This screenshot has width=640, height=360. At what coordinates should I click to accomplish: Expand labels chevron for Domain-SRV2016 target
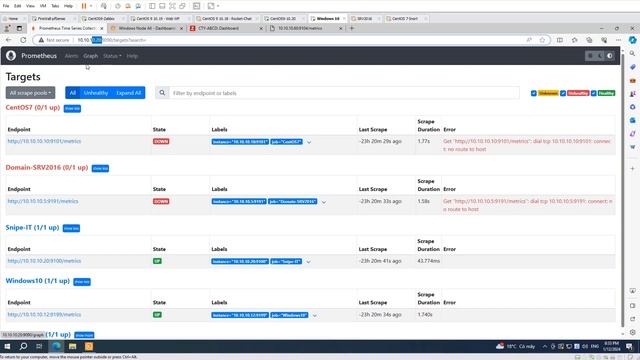pyautogui.click(x=324, y=202)
